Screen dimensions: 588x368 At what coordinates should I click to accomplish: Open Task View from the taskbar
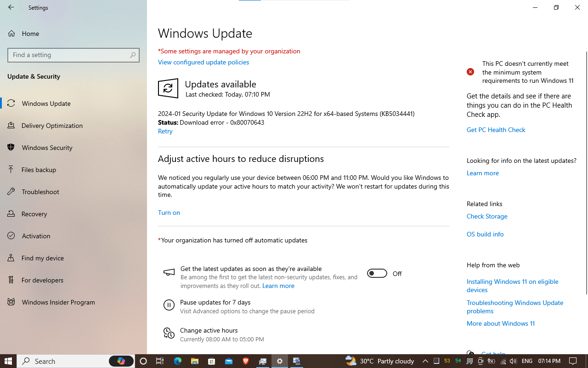coord(160,361)
